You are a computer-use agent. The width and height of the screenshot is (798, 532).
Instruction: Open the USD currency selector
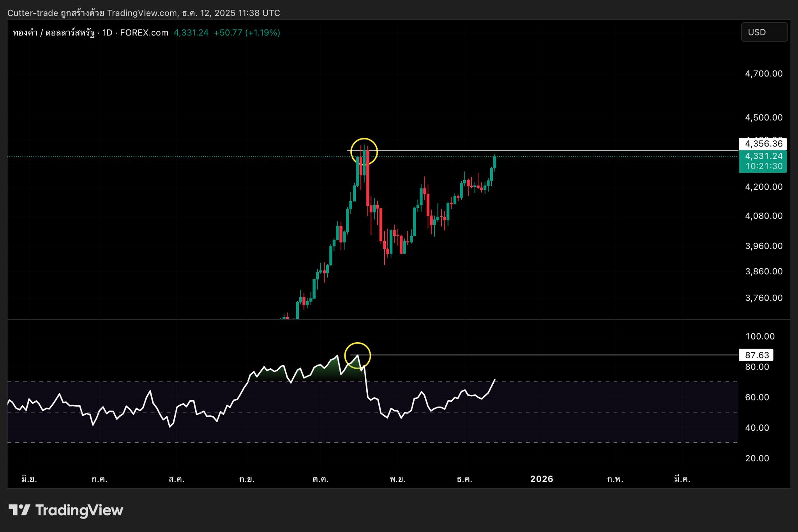pyautogui.click(x=764, y=32)
